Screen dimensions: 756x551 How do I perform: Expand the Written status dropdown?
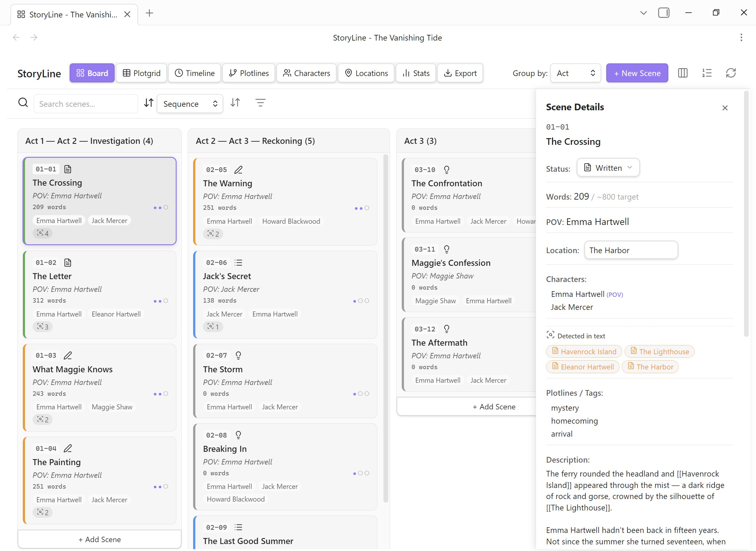tap(608, 168)
